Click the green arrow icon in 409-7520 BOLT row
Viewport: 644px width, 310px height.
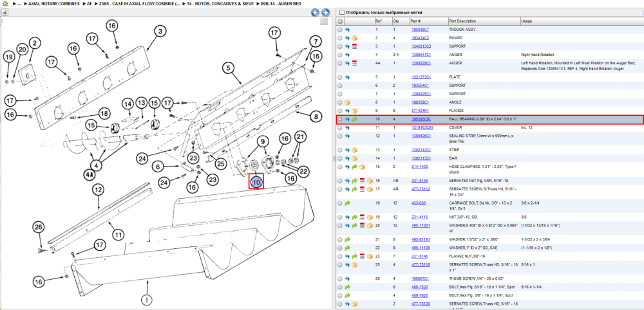(x=347, y=287)
